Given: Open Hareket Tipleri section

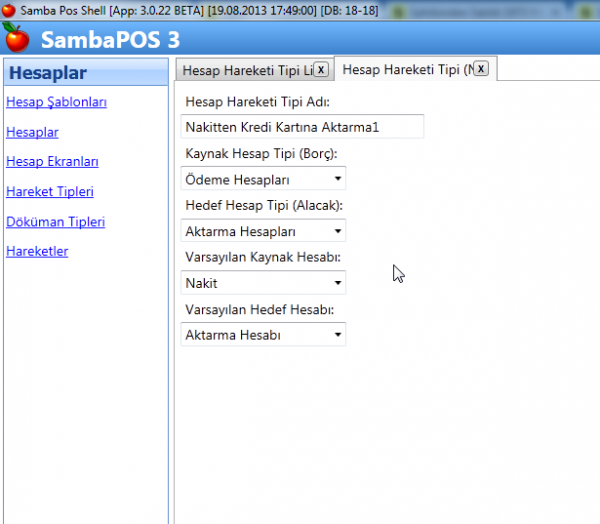Looking at the screenshot, I should tap(50, 192).
